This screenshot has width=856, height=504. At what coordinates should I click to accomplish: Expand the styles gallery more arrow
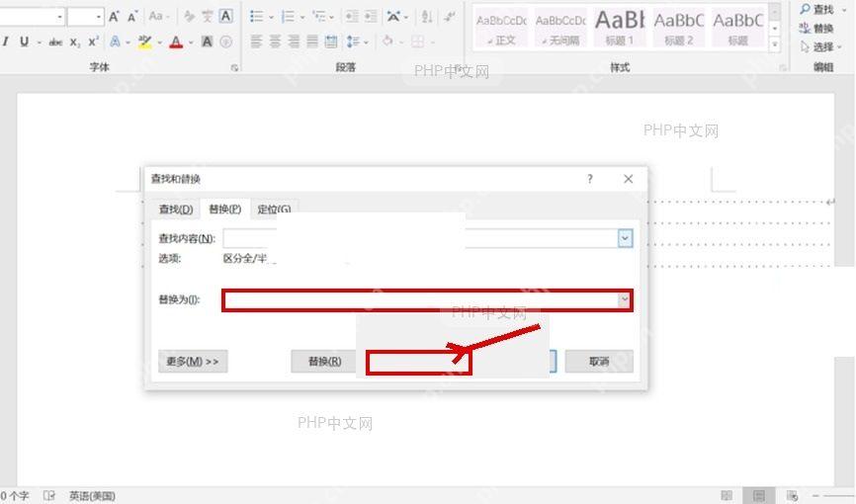[x=775, y=45]
